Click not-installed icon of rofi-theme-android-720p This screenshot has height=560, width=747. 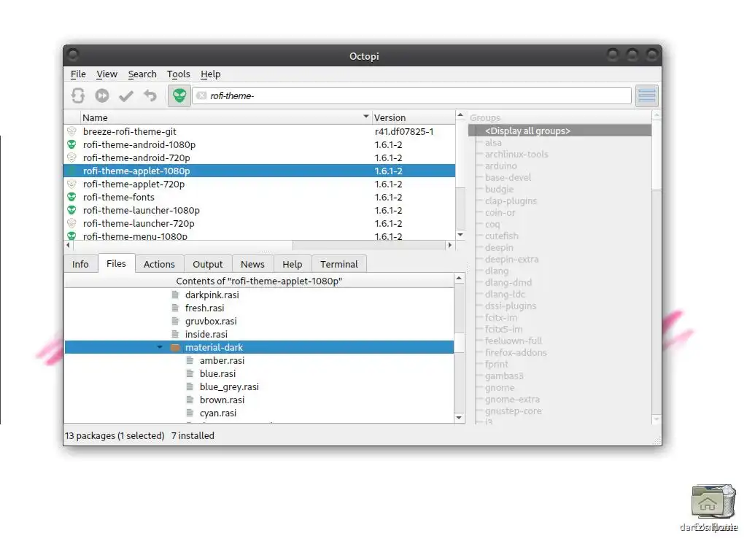pyautogui.click(x=71, y=157)
